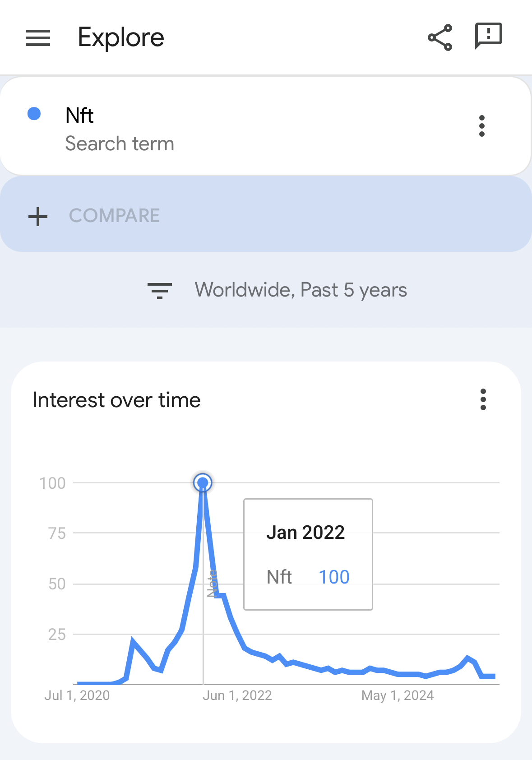Click the Jun 1, 2022 axis label
The height and width of the screenshot is (760, 532).
(237, 695)
